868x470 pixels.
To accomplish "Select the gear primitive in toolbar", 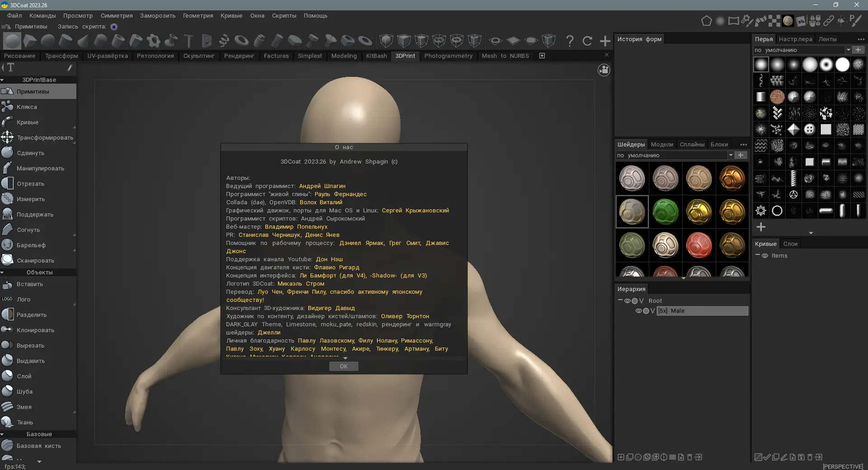I will point(154,41).
